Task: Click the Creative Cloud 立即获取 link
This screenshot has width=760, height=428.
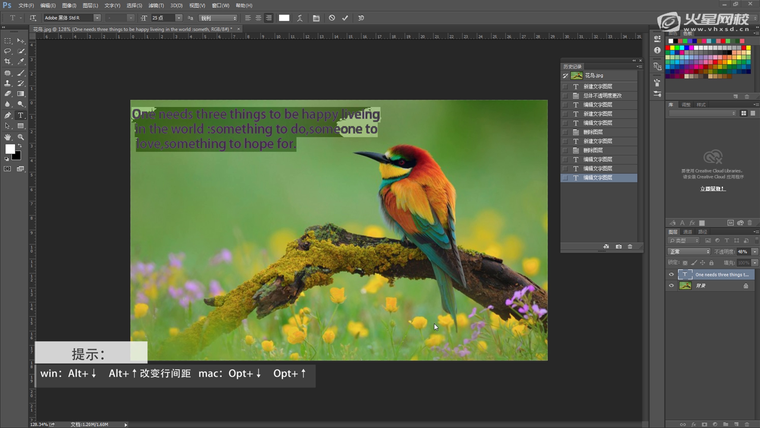Action: 712,187
